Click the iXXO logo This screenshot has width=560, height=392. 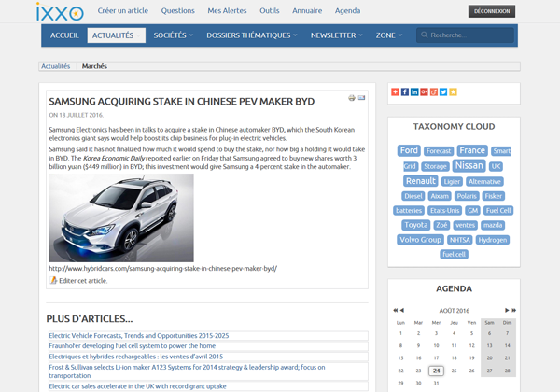pyautogui.click(x=60, y=12)
